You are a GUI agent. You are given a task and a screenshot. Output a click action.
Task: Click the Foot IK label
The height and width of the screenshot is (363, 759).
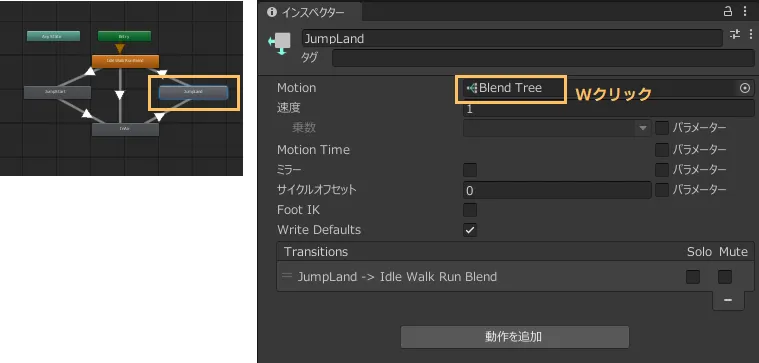[298, 210]
